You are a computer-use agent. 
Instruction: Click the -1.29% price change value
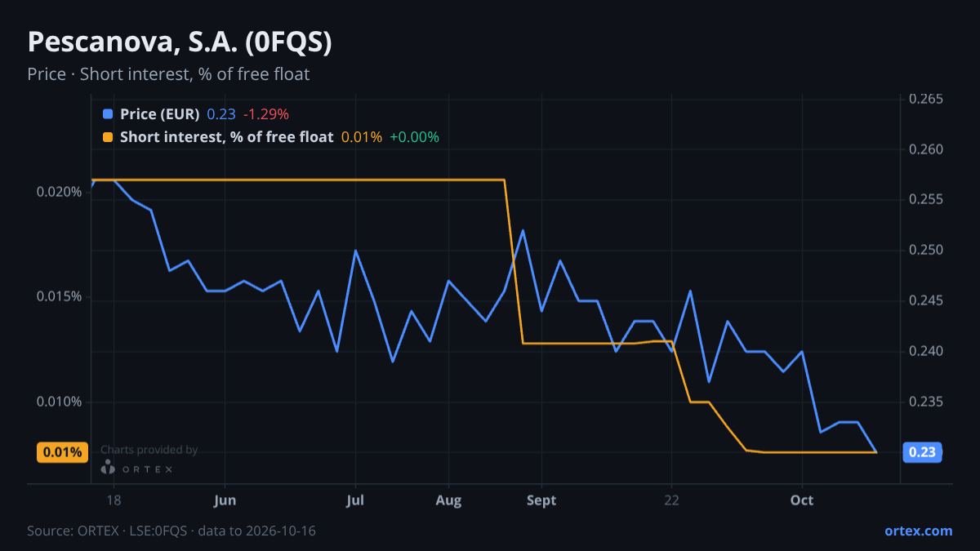tap(266, 114)
